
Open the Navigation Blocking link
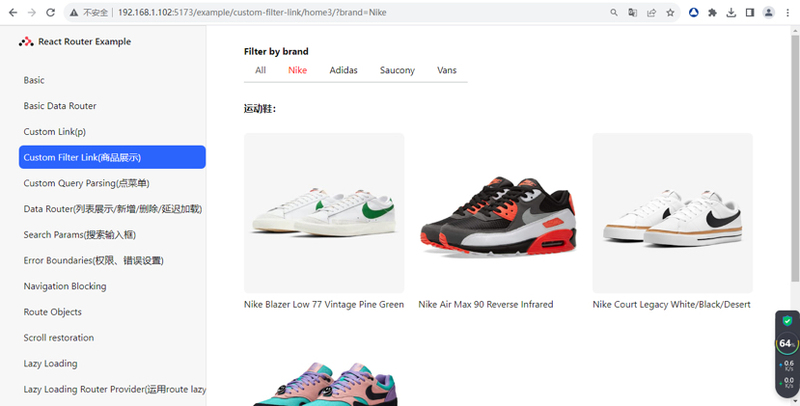coord(112,286)
